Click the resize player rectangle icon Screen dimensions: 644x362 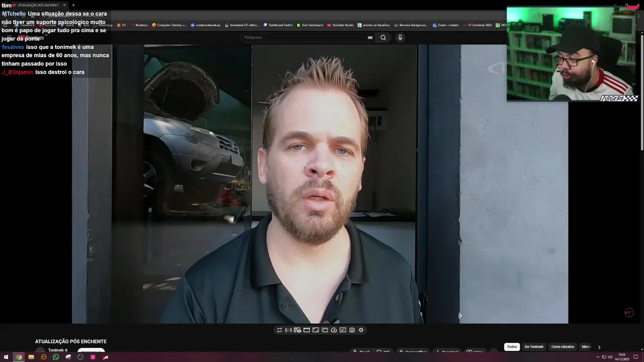click(315, 330)
